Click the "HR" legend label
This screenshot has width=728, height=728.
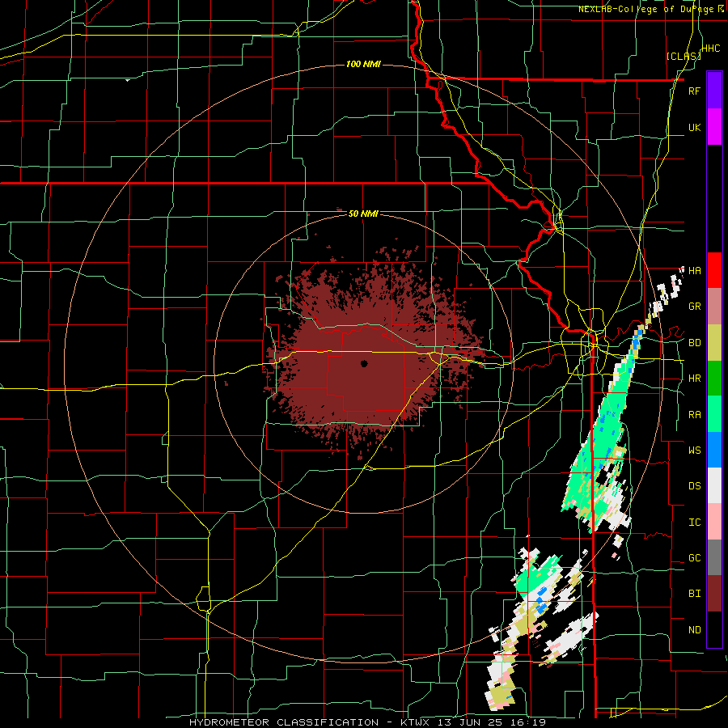click(x=694, y=379)
